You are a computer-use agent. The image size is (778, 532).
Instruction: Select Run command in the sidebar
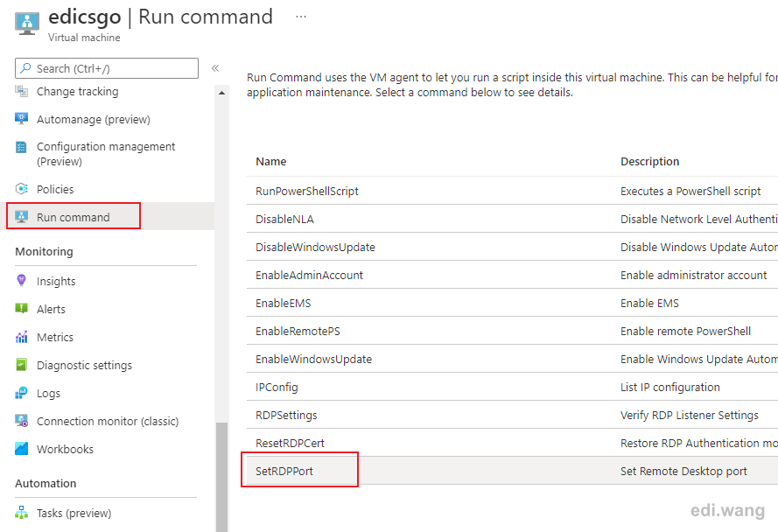74,216
